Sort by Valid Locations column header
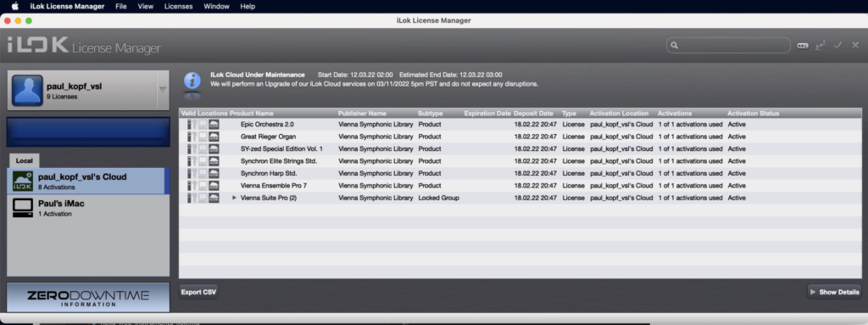Image resolution: width=868 pixels, height=325 pixels. coord(204,113)
